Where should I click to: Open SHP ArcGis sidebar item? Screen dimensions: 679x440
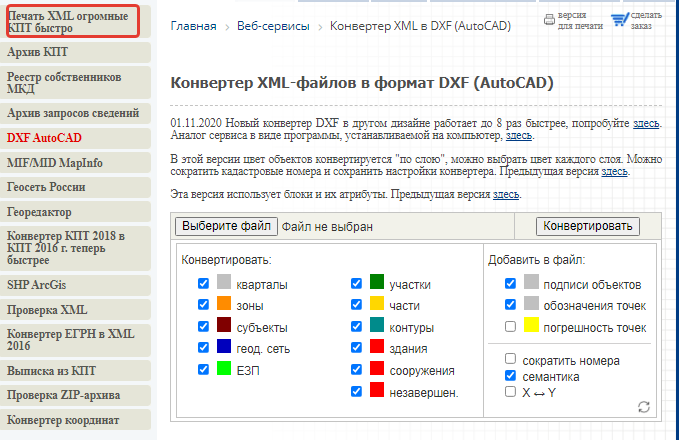pyautogui.click(x=75, y=285)
